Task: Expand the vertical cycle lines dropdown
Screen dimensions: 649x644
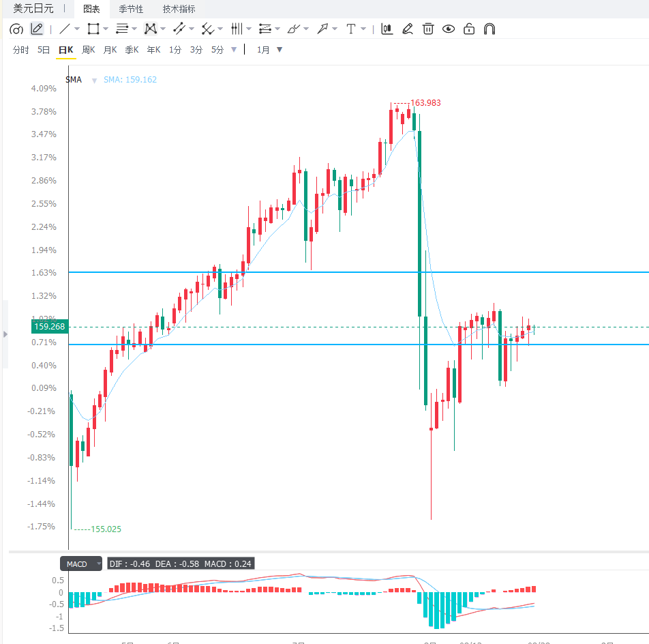Action: click(x=249, y=29)
